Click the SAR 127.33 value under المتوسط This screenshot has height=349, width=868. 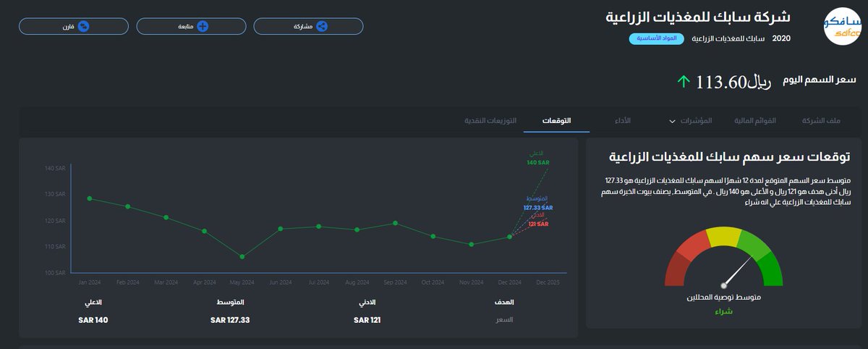[x=230, y=319]
